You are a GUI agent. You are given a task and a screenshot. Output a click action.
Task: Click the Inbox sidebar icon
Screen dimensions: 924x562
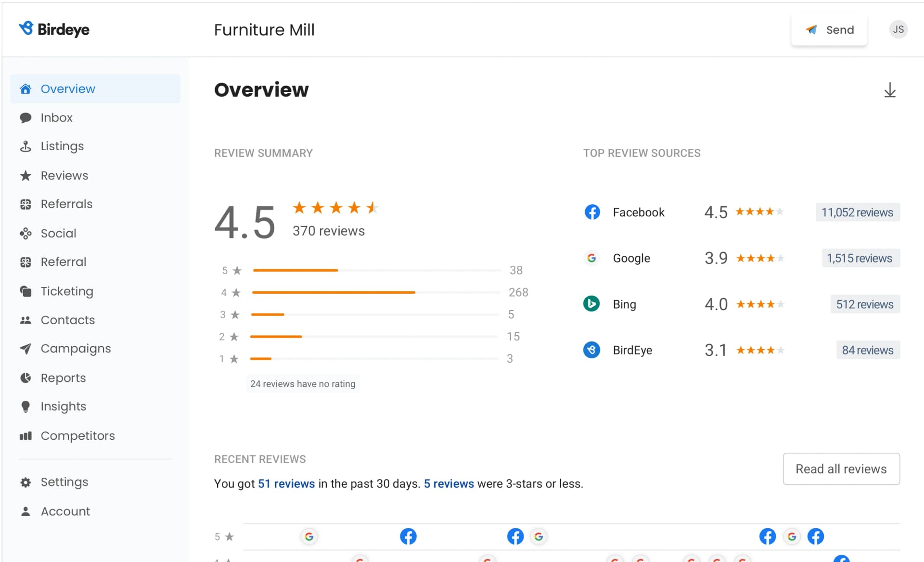pyautogui.click(x=26, y=118)
